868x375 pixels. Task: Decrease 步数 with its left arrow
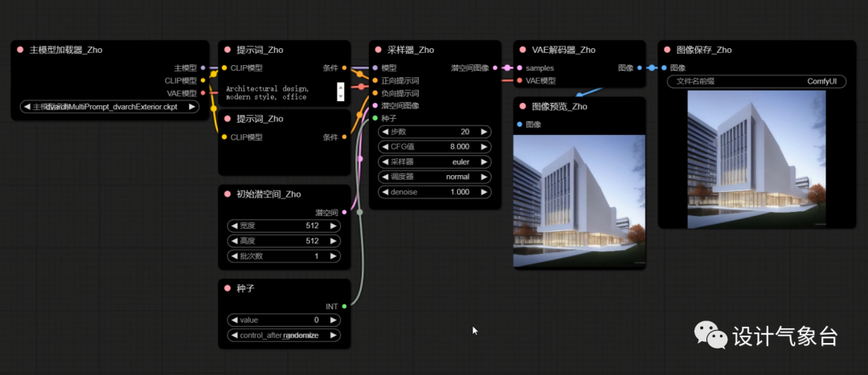tap(385, 132)
